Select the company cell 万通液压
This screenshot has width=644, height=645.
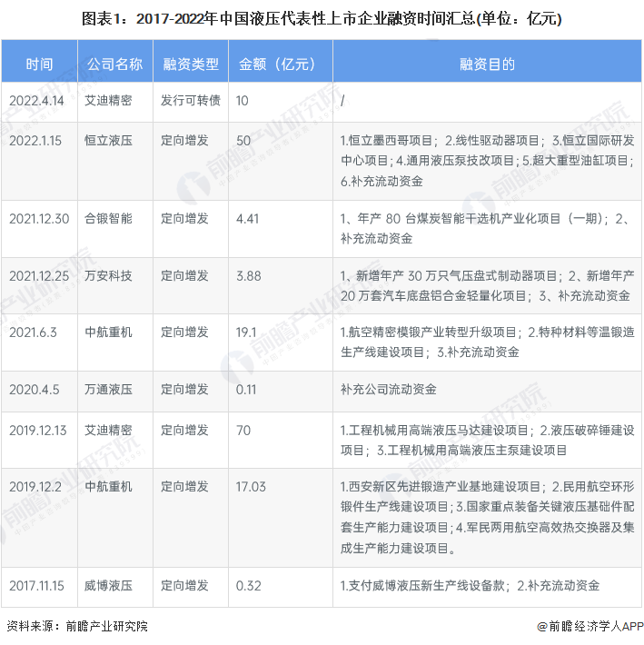109,389
